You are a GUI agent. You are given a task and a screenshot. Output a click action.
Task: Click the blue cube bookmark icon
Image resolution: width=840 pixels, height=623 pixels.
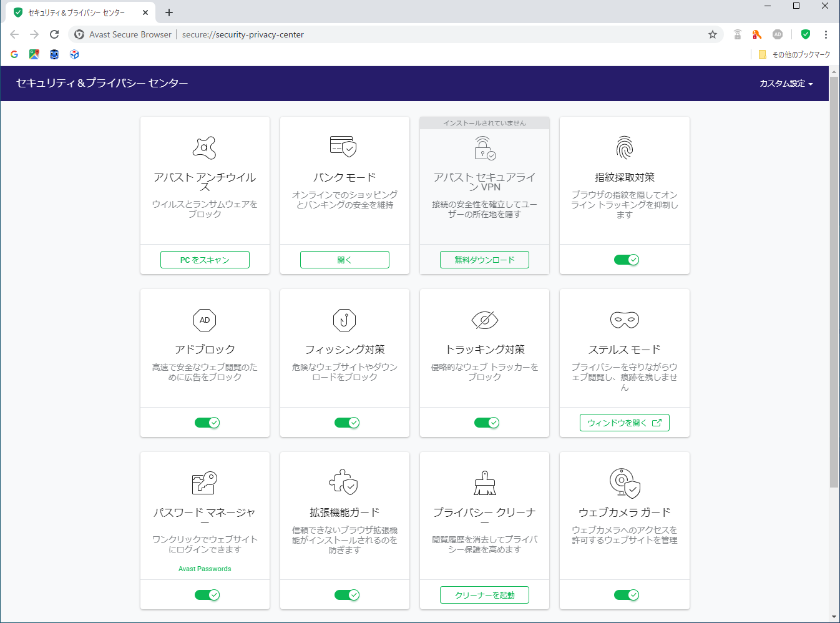(74, 54)
